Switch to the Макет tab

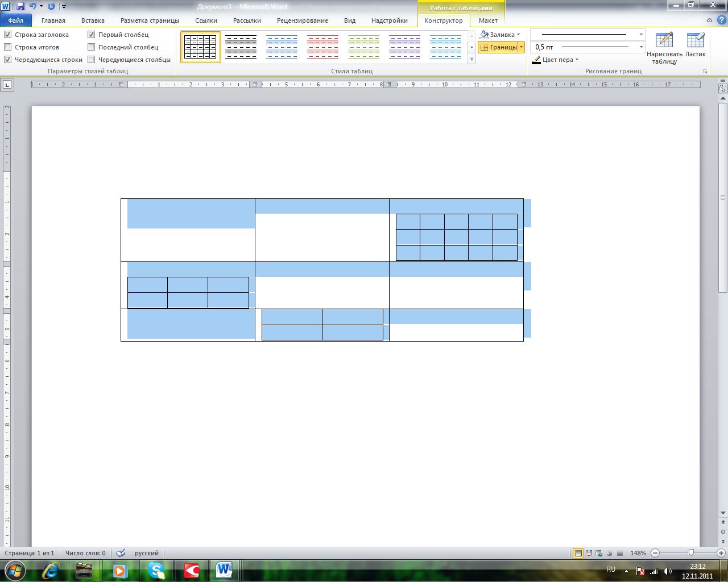pos(488,20)
